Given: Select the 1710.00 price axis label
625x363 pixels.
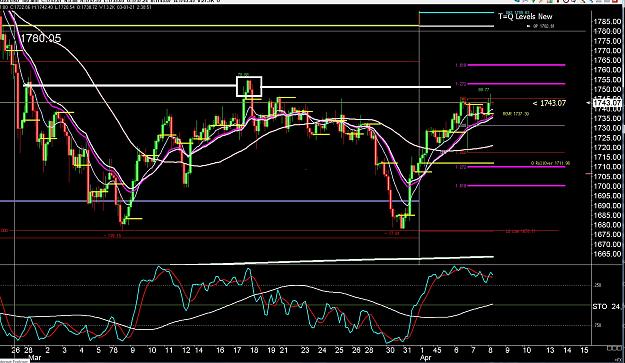Looking at the screenshot, I should coord(607,167).
